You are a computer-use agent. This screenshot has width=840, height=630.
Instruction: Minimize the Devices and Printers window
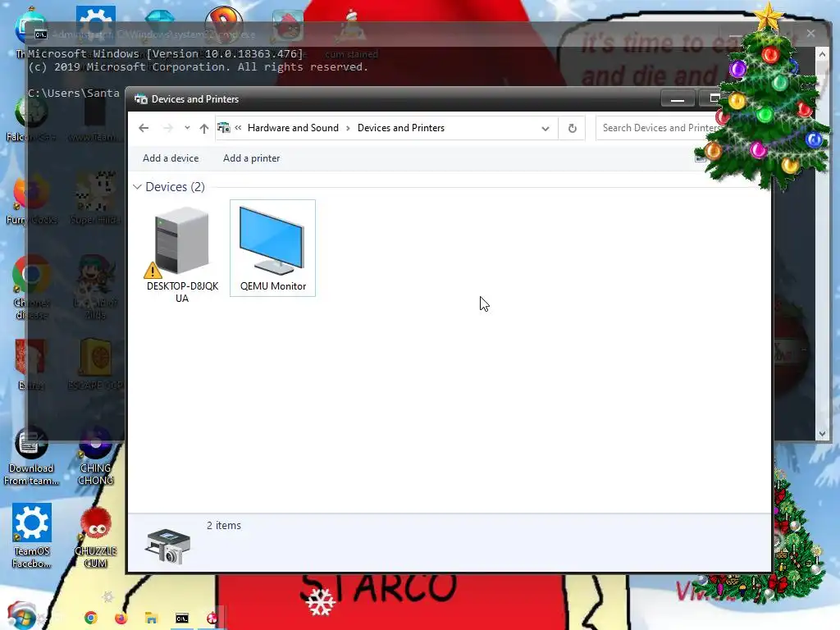[677, 99]
